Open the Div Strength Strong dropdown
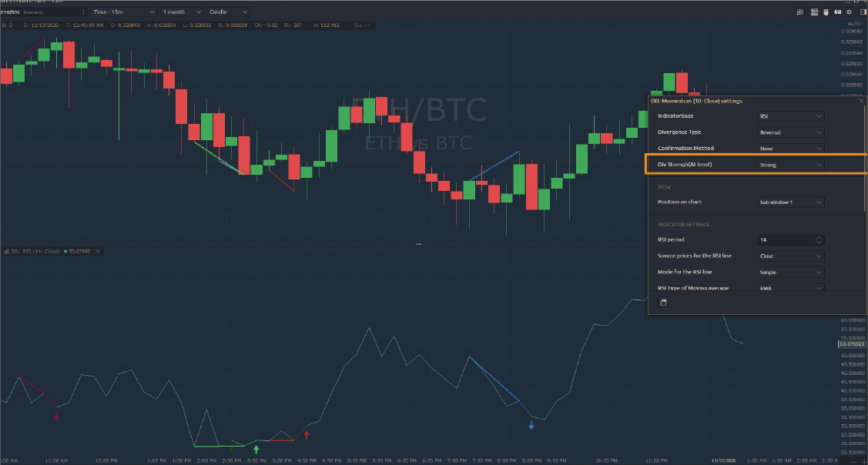The image size is (868, 465). point(791,165)
